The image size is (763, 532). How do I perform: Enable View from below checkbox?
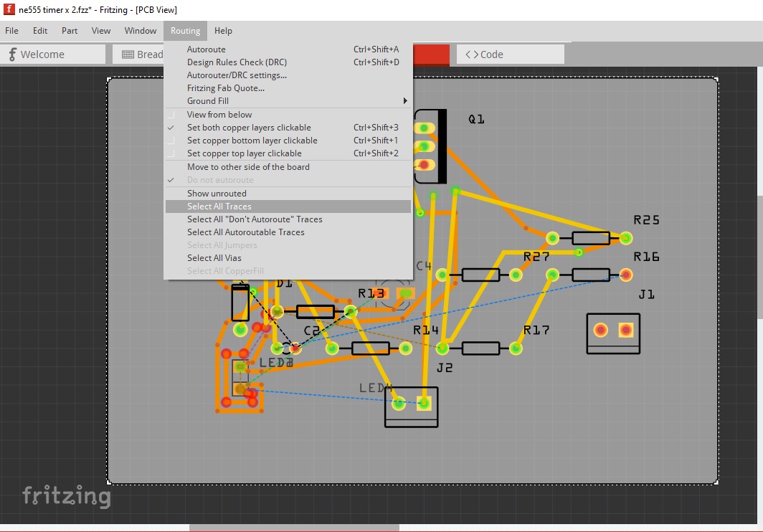coord(219,115)
